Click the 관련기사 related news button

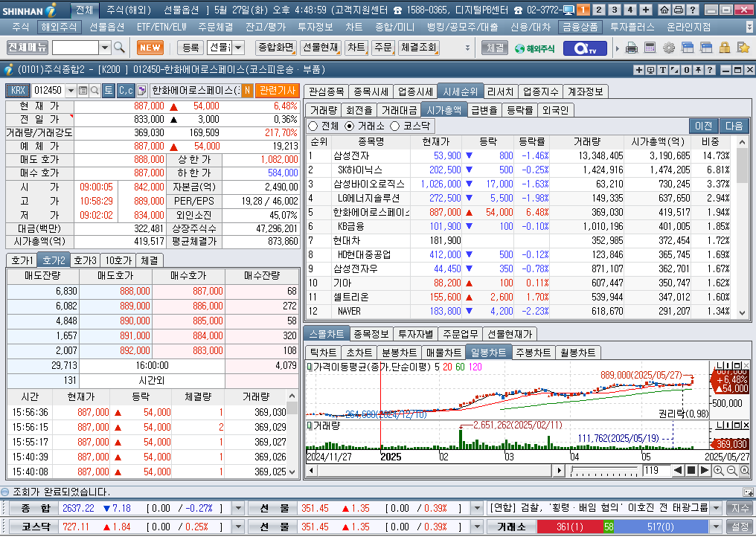pyautogui.click(x=278, y=90)
